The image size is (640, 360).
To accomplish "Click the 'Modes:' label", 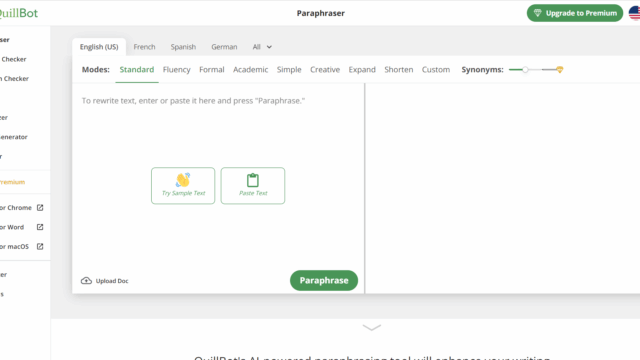I will 96,70.
